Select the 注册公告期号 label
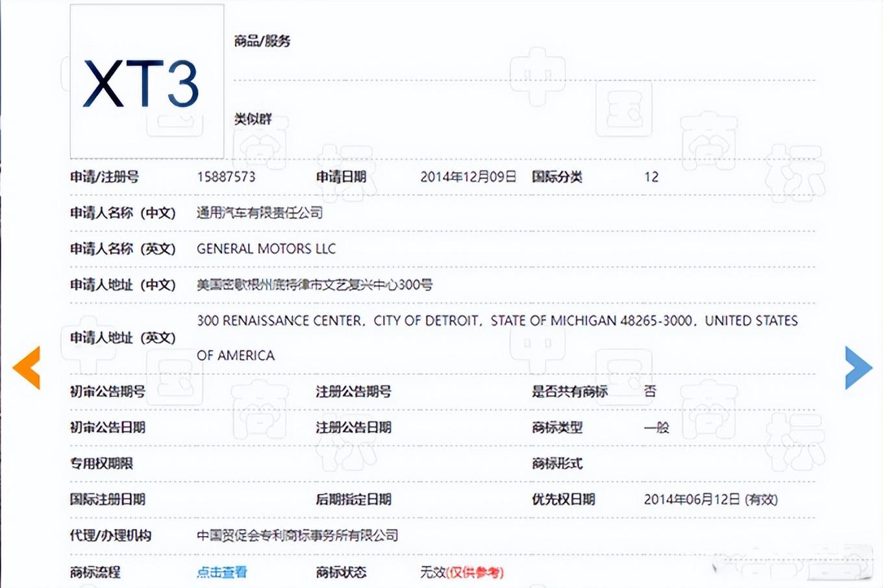Image resolution: width=883 pixels, height=588 pixels. click(x=354, y=391)
